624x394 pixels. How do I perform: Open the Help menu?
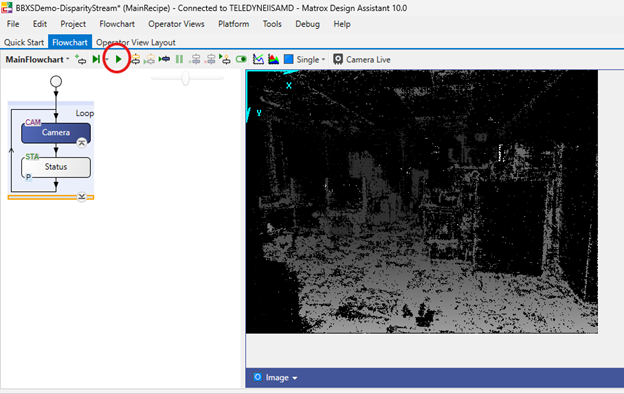coord(342,24)
